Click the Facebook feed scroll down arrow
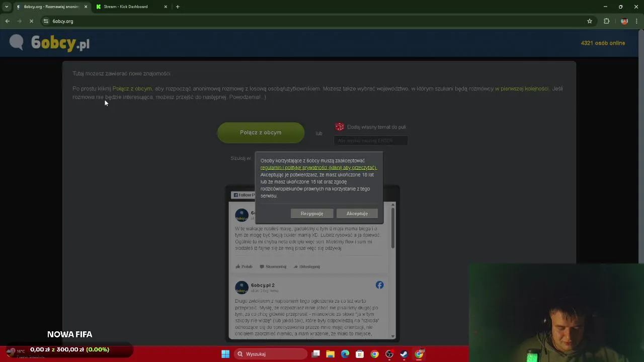 [393, 336]
